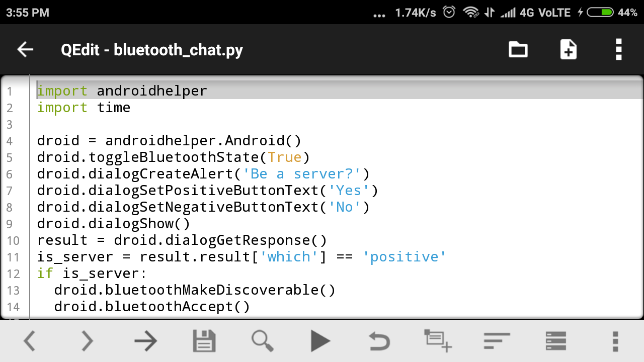Screen dimensions: 644x362
Task: Tap the dialogGetResponse() line
Action: (x=182, y=240)
